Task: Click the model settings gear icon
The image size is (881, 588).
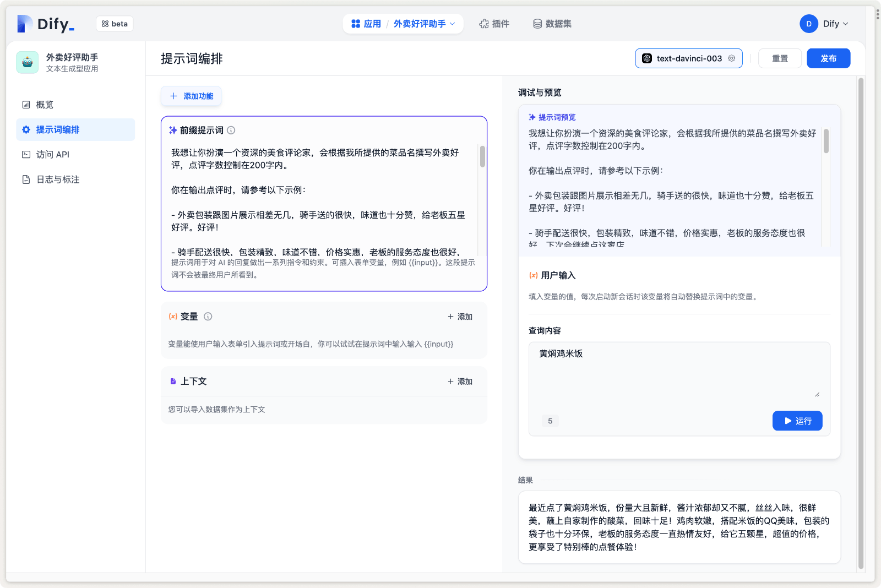Action: click(732, 58)
